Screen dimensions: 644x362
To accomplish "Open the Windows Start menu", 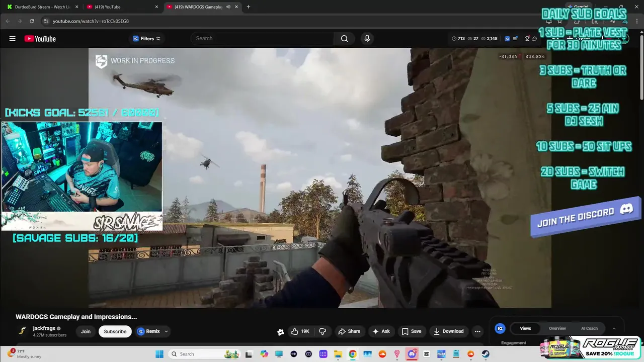I will 159,354.
